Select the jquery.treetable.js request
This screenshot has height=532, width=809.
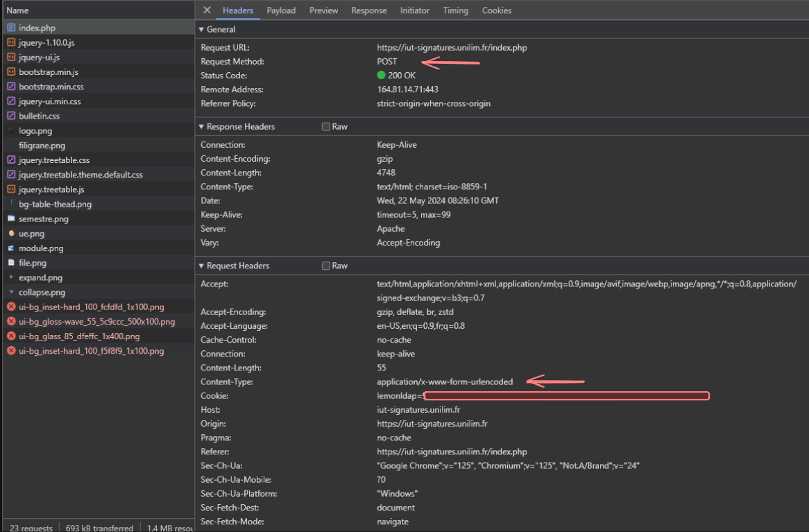coord(51,189)
